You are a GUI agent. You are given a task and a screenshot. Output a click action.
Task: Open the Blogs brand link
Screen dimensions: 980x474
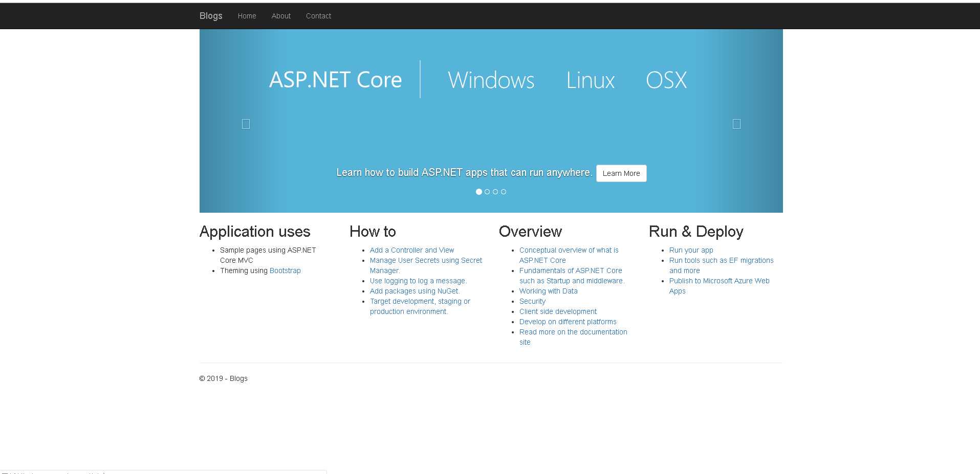[211, 16]
